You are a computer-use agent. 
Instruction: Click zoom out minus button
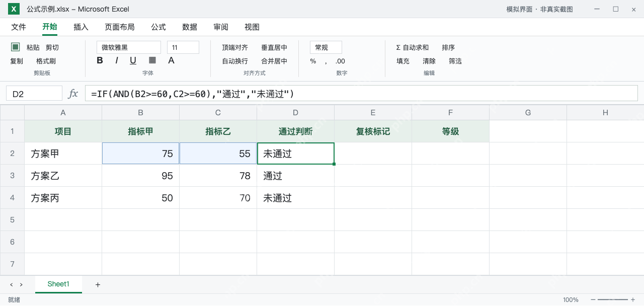coord(593,299)
